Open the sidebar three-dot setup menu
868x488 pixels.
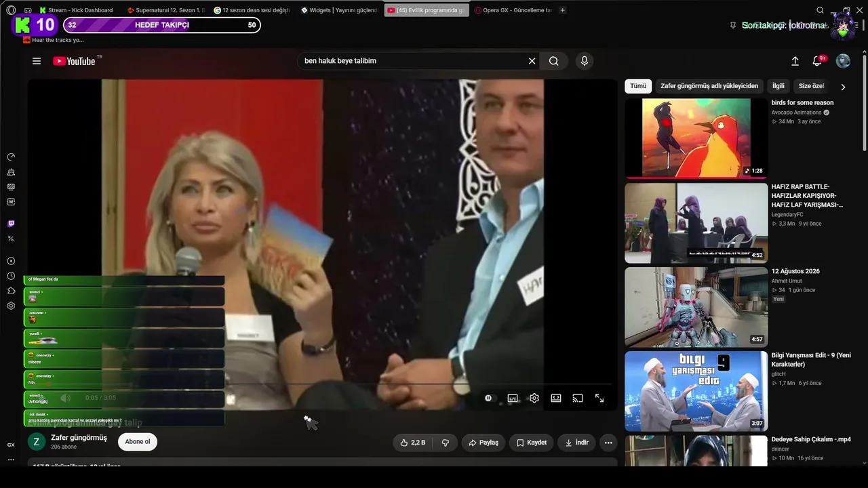tap(11, 460)
